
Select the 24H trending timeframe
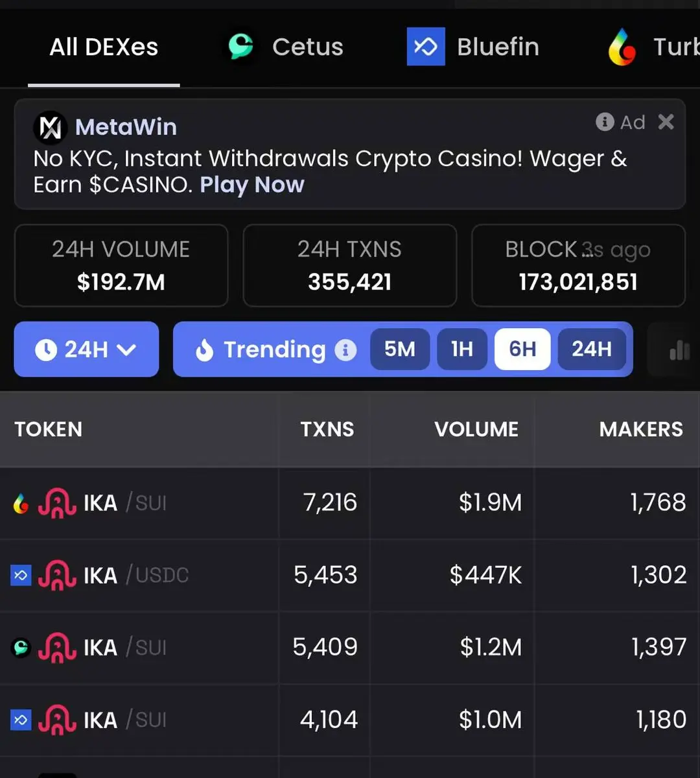(592, 349)
